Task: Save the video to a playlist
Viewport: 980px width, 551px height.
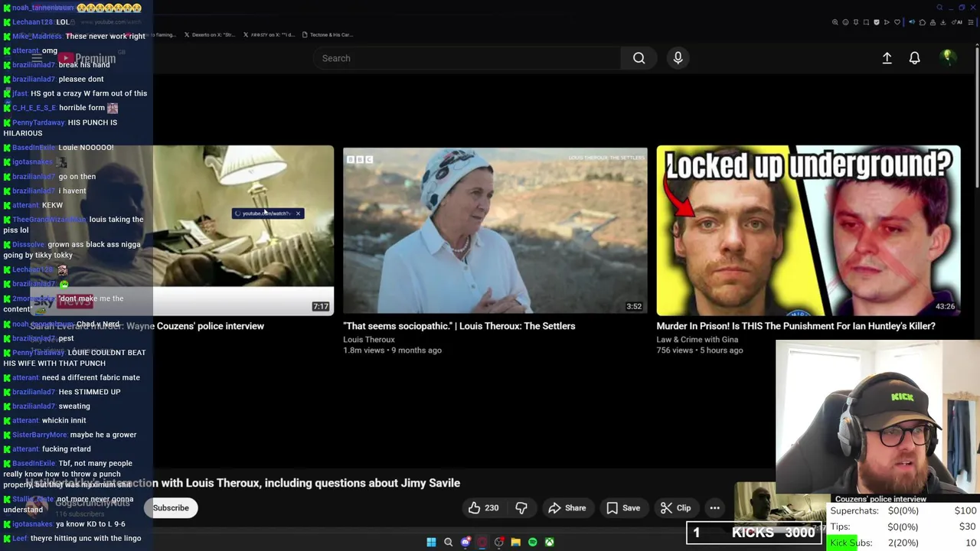Action: click(x=623, y=508)
